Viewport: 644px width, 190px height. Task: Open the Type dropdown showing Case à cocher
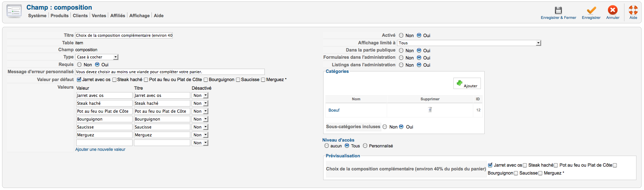click(x=97, y=57)
